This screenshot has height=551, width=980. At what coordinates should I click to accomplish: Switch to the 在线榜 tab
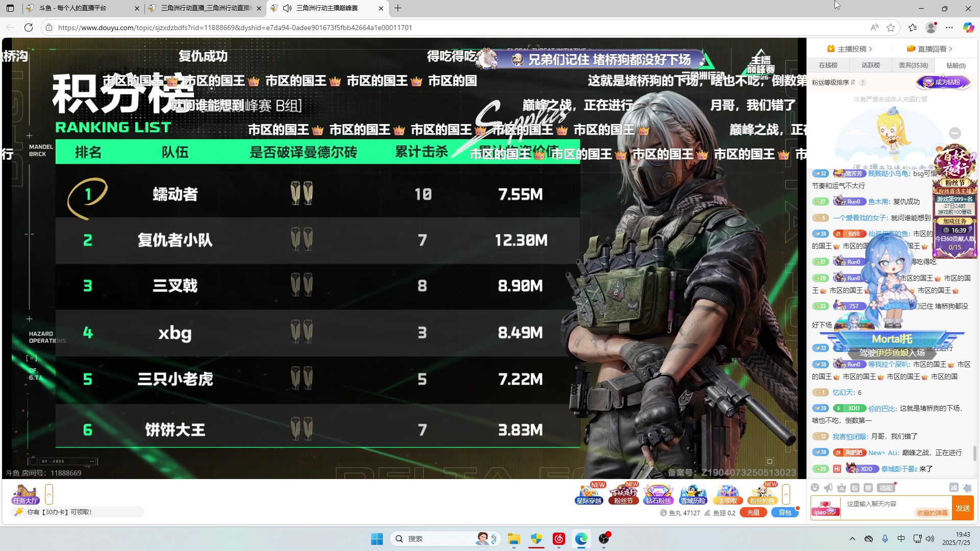(x=828, y=65)
